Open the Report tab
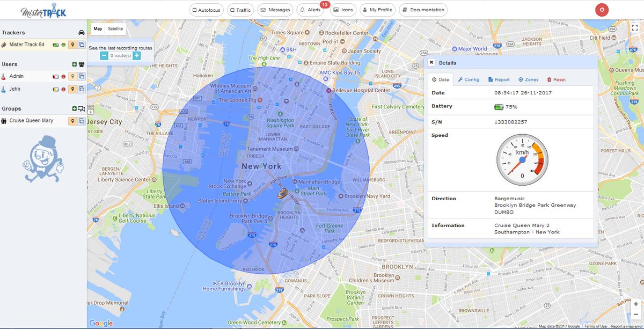Image resolution: width=644 pixels, height=329 pixels. 499,79
